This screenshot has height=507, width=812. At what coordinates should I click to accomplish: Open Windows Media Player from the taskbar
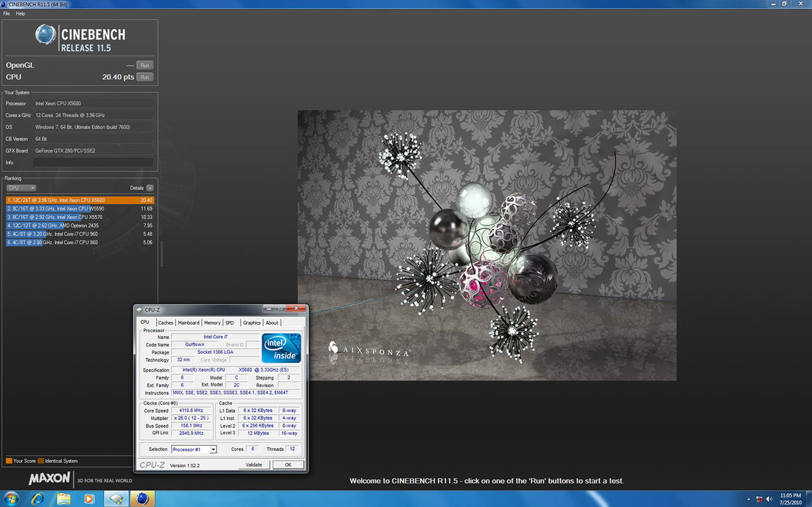click(x=90, y=499)
